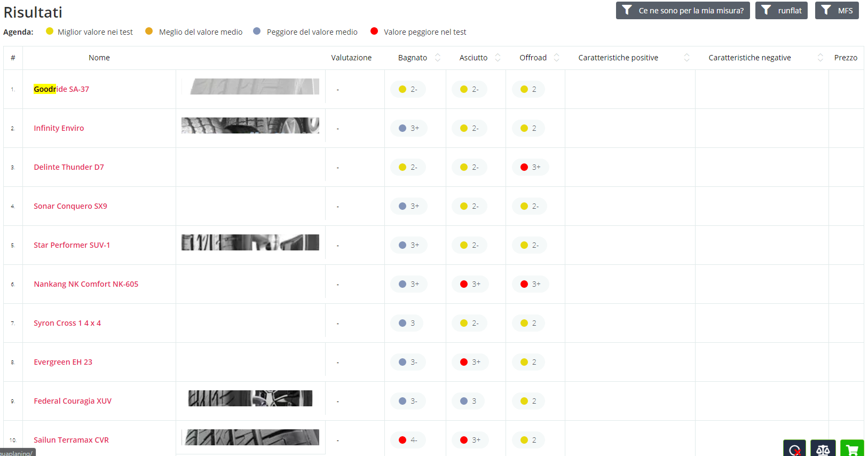
Task: Sort by Caratteristiche positive column arrows
Action: (x=686, y=58)
